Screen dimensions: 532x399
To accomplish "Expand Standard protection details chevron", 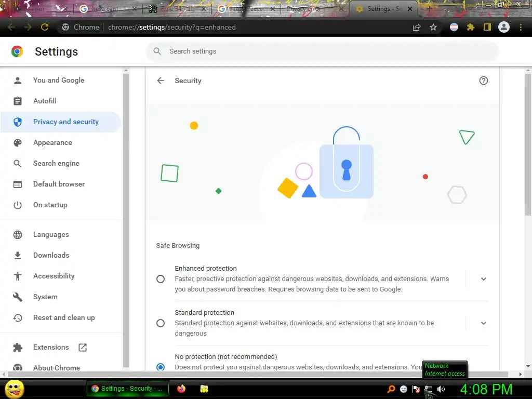I will pyautogui.click(x=484, y=323).
